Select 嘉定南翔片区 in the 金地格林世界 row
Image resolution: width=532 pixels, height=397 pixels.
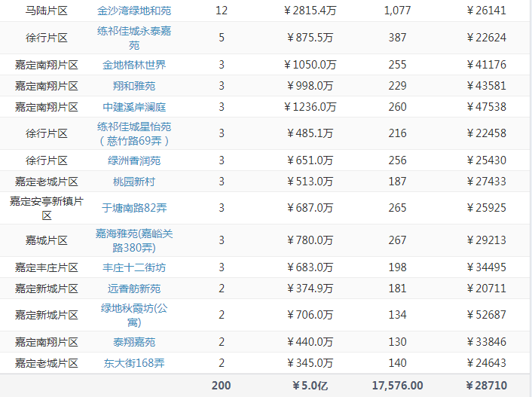47,65
